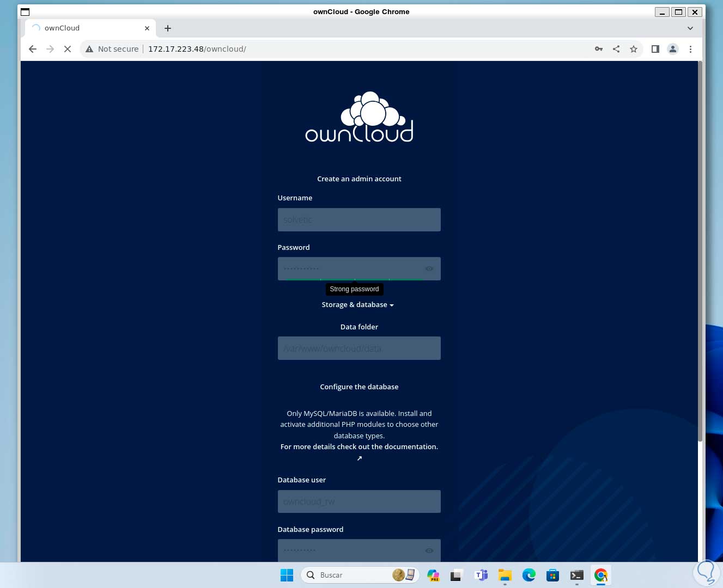The image size is (723, 588).
Task: Open the Windows Start menu
Action: (287, 575)
